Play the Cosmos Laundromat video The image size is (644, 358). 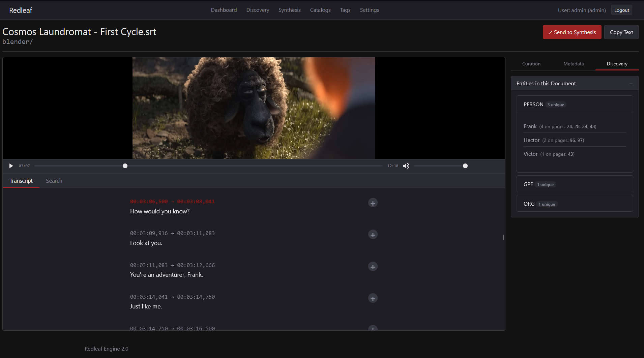pos(11,166)
